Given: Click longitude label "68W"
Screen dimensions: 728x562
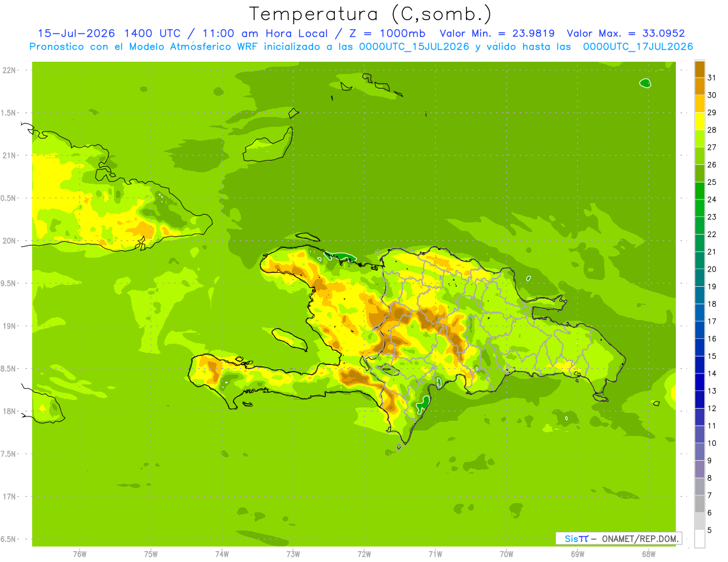Looking at the screenshot, I should click(x=649, y=554).
